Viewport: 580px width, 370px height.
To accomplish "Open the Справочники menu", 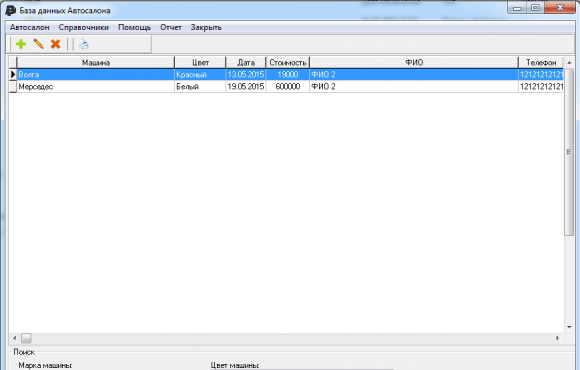I will coord(84,27).
